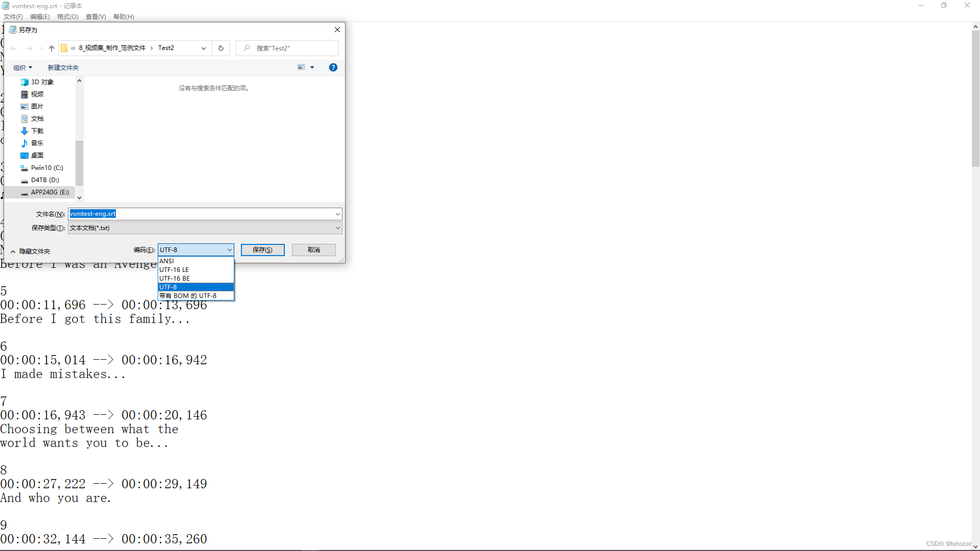Open the 下载 downloads folder
Viewport: 980px width, 551px height.
tap(37, 131)
